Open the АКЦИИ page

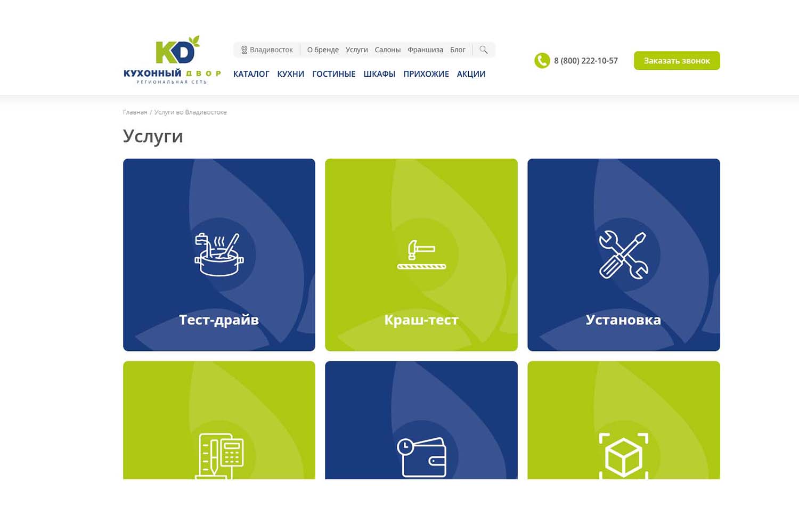tap(471, 74)
